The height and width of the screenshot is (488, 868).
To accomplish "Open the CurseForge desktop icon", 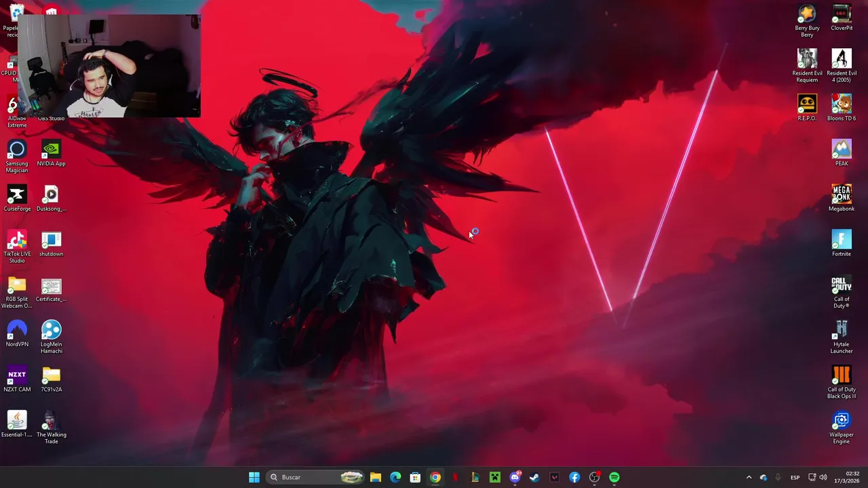I will pos(17,199).
